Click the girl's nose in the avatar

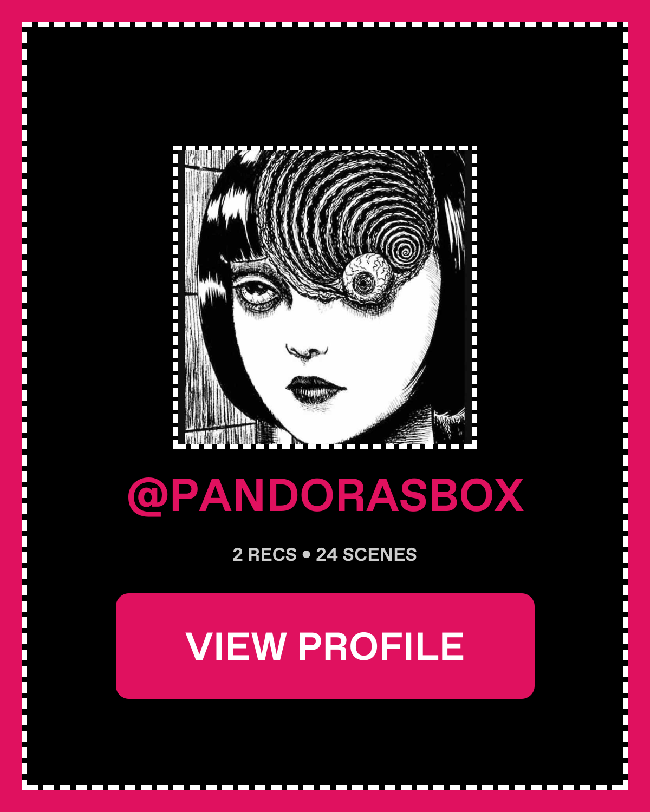306,351
